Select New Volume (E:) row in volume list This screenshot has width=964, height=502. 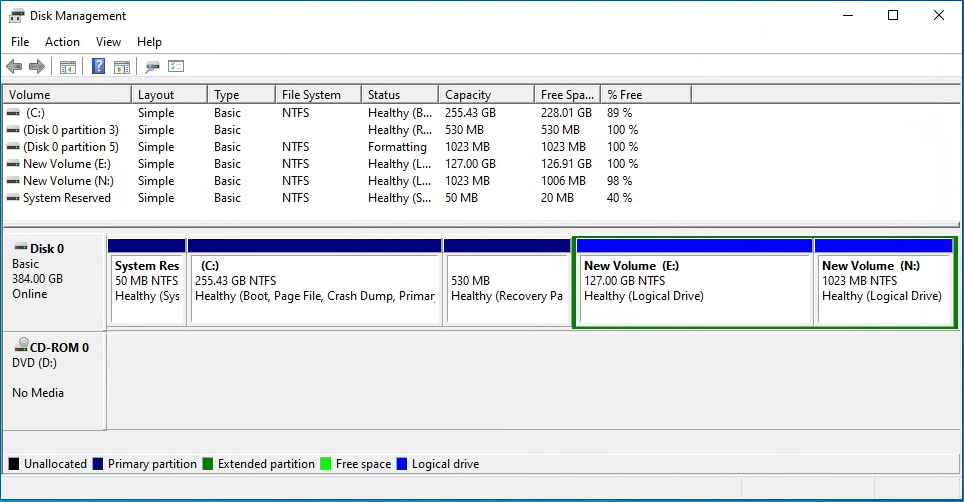tap(66, 164)
